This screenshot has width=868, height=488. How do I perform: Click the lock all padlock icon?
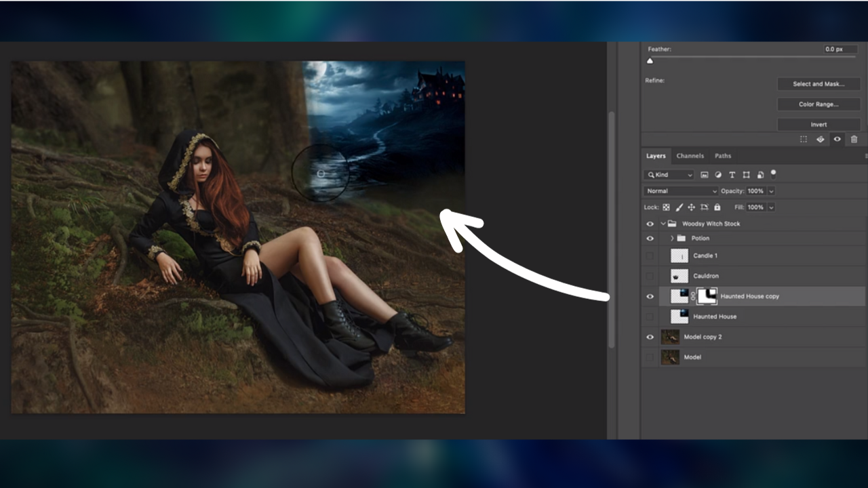point(717,207)
